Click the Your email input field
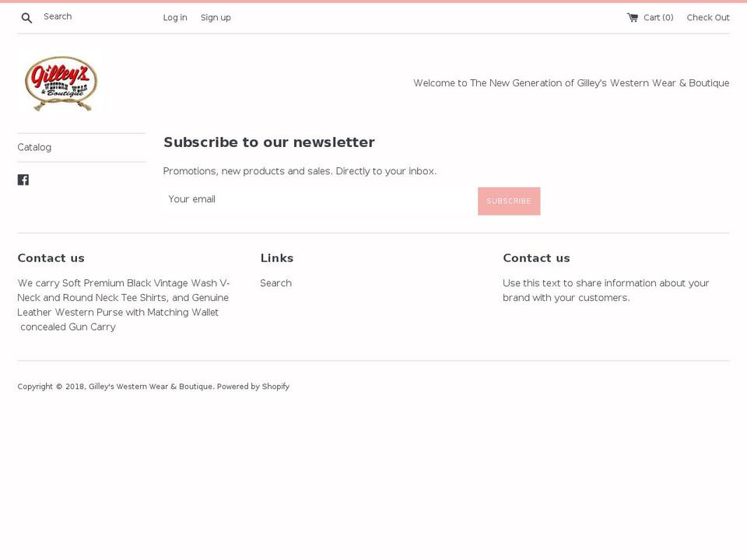Viewport: 747px width, 560px height. (320, 200)
